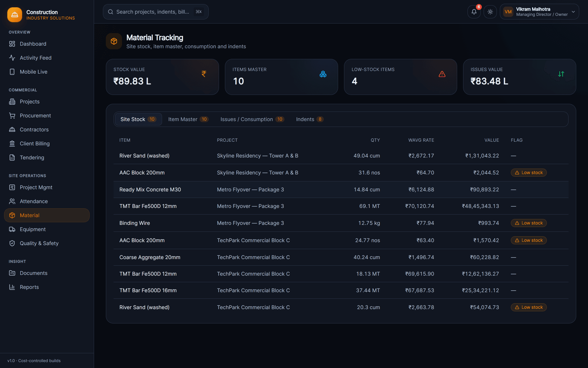Click the PROJECT column header
The image size is (588, 368).
[227, 140]
